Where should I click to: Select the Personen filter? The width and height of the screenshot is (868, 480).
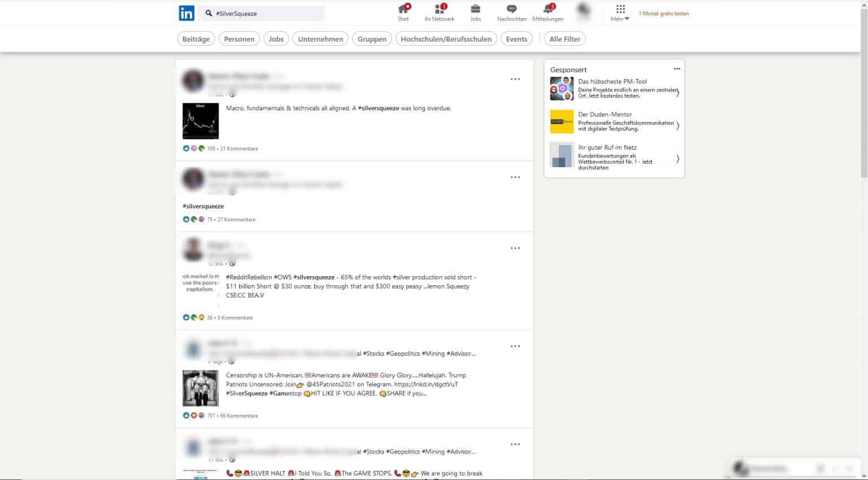tap(239, 39)
